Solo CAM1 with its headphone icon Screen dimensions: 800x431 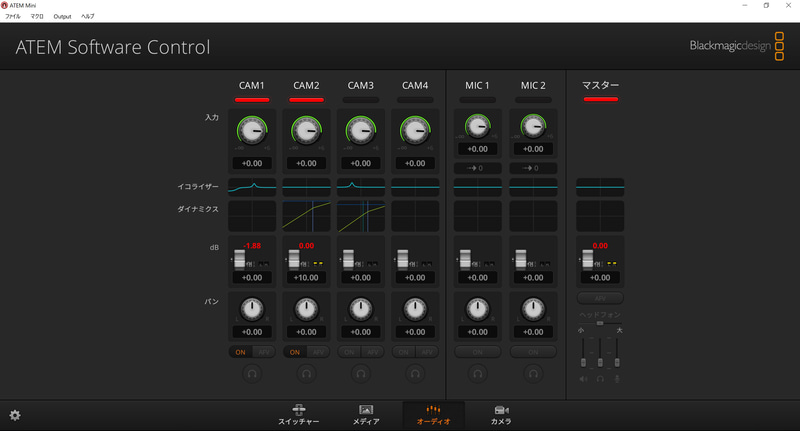pos(252,373)
